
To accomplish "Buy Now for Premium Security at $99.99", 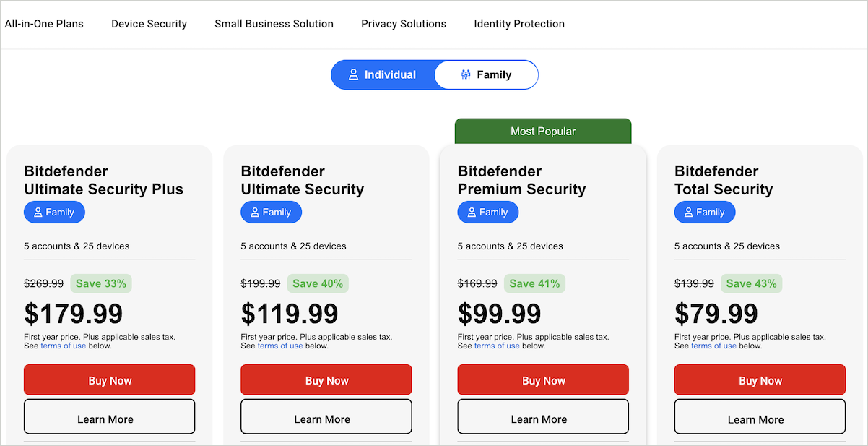I will click(543, 380).
